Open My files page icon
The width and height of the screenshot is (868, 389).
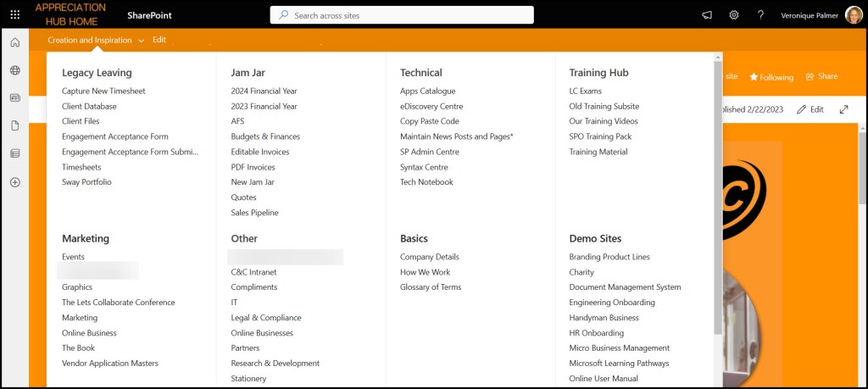[14, 125]
